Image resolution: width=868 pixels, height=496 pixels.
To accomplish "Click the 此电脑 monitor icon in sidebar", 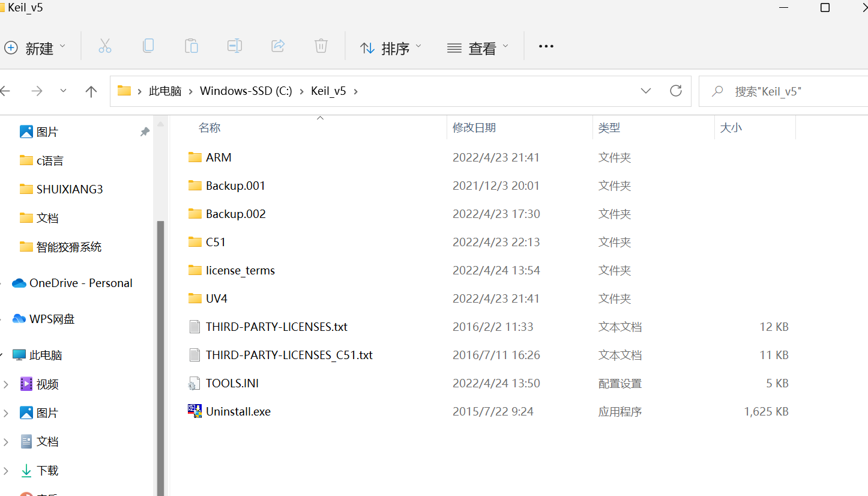I will (x=19, y=355).
